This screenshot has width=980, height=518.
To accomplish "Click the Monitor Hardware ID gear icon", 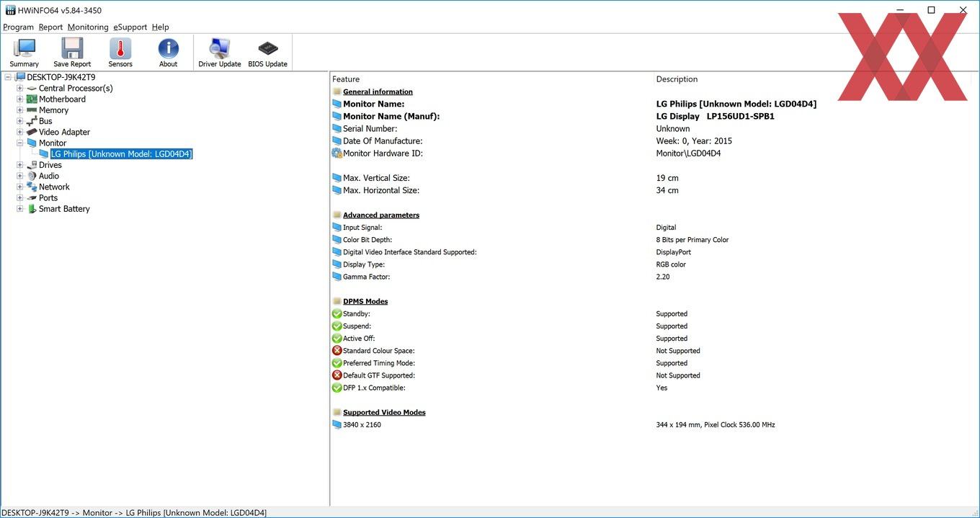I will coord(337,153).
